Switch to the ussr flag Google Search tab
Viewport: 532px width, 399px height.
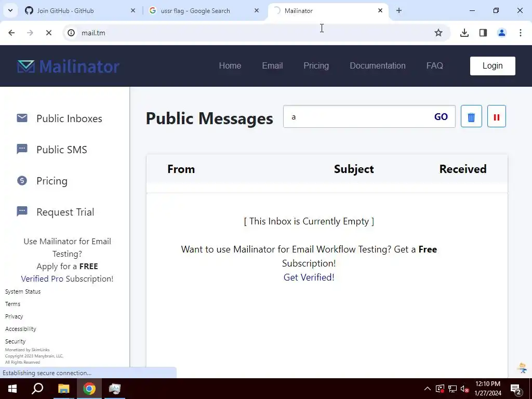point(204,10)
